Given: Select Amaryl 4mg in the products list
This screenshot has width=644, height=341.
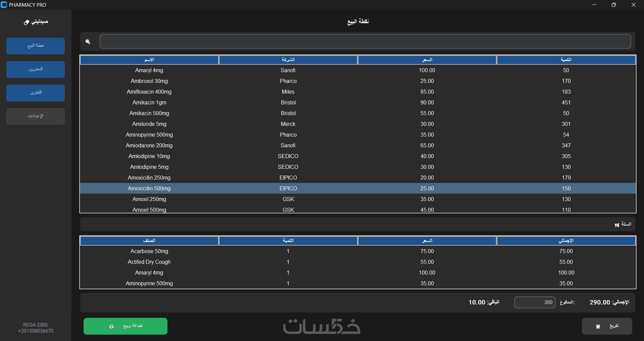Looking at the screenshot, I should 358,70.
